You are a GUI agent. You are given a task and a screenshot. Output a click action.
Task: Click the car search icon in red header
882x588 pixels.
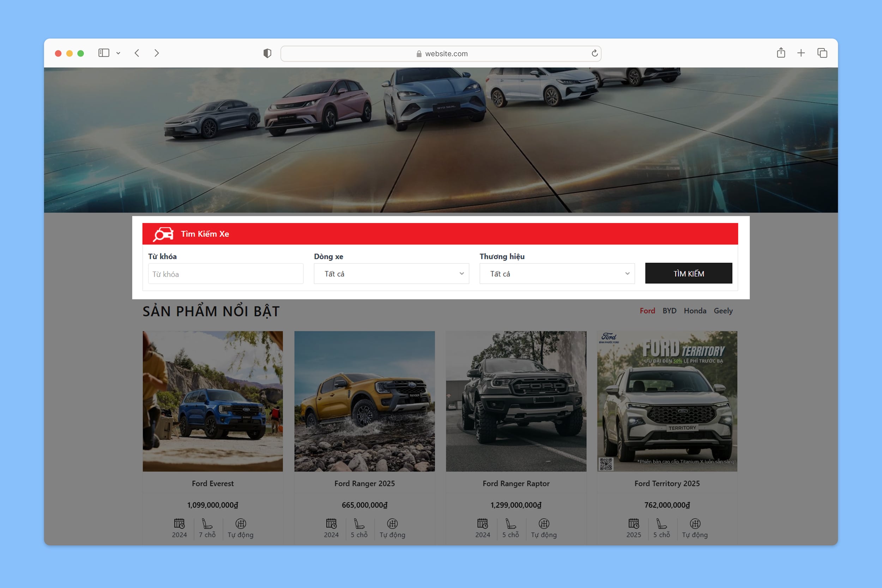163,234
